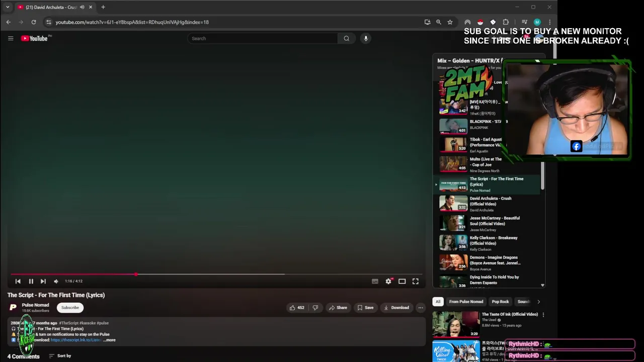Go to the YouTube home logo
The image size is (644, 362).
point(34,38)
